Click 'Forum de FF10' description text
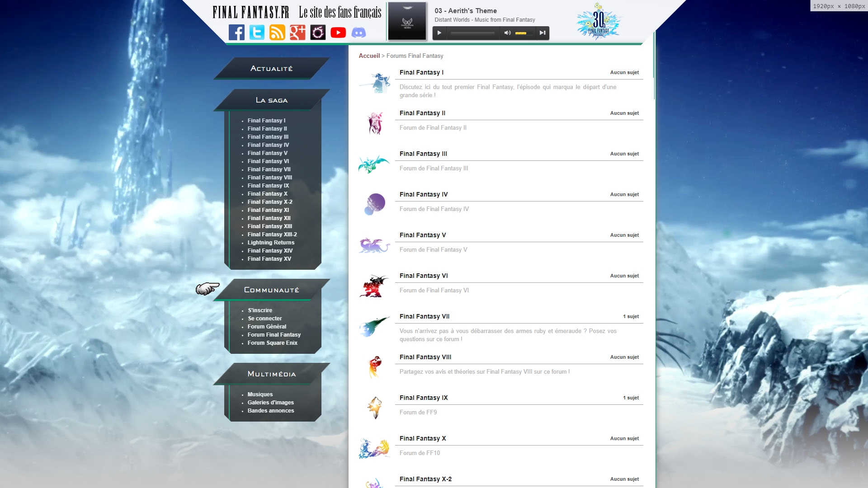The width and height of the screenshot is (868, 488). coord(420,453)
